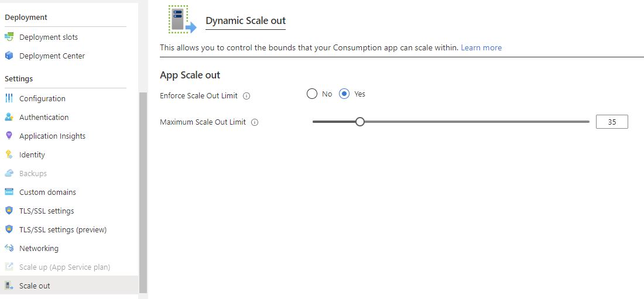This screenshot has width=644, height=299.
Task: Open TLS/SSL settings (preview) menu item
Action: pos(63,229)
